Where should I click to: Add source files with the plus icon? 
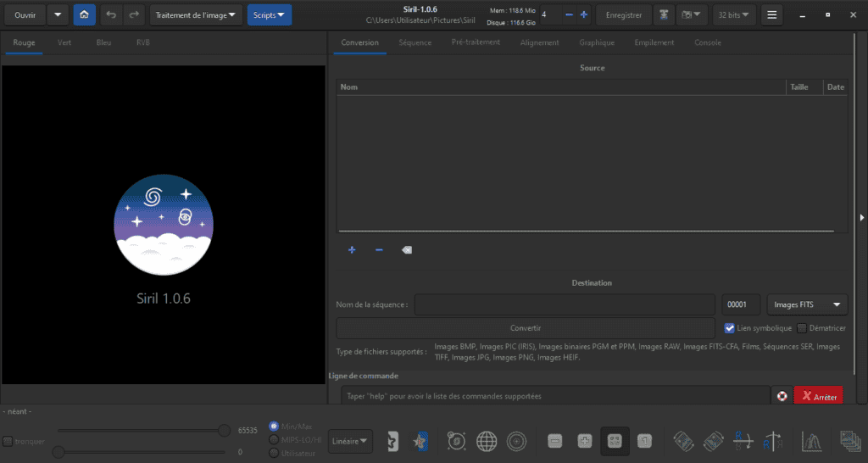[352, 250]
